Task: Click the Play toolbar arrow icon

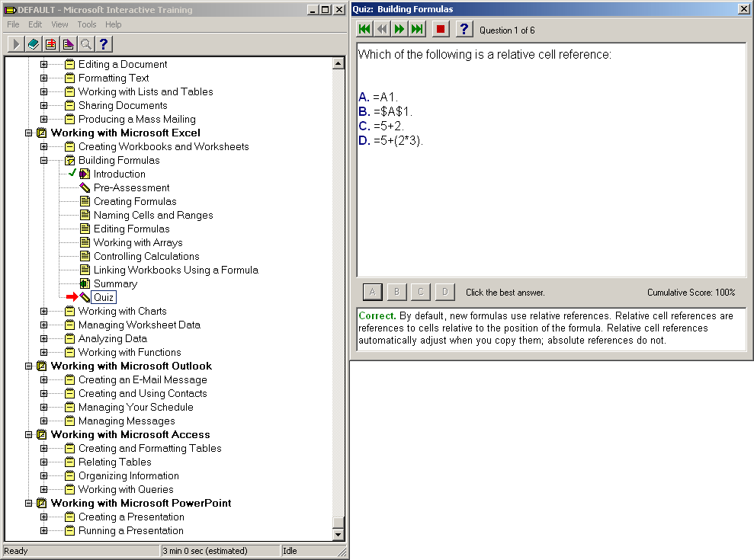Action: (x=15, y=44)
